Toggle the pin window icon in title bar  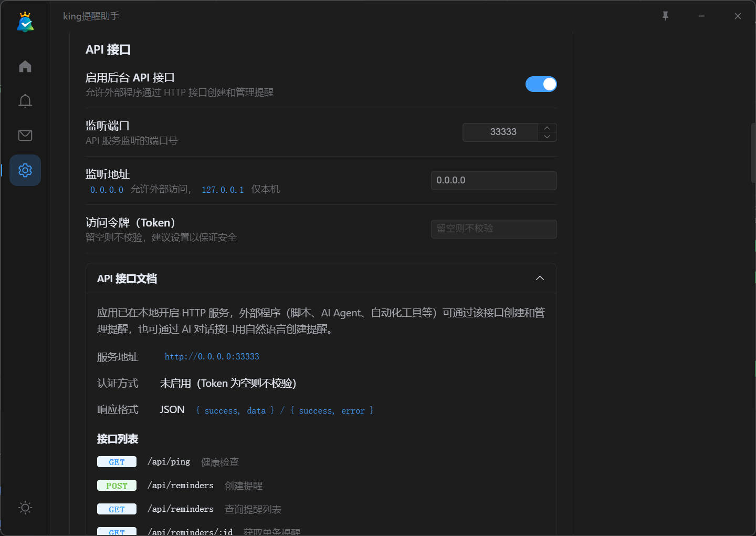click(x=665, y=16)
